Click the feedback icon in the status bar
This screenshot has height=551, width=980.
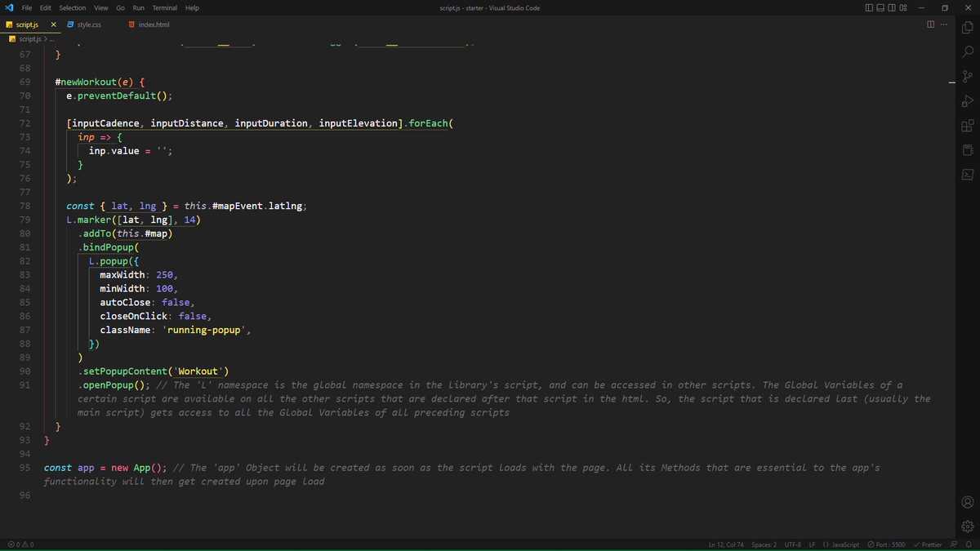tap(953, 544)
